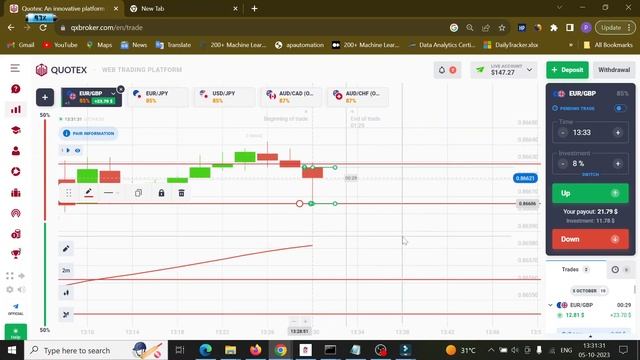
Task: Open Firefox from the taskbar
Action: [256, 350]
